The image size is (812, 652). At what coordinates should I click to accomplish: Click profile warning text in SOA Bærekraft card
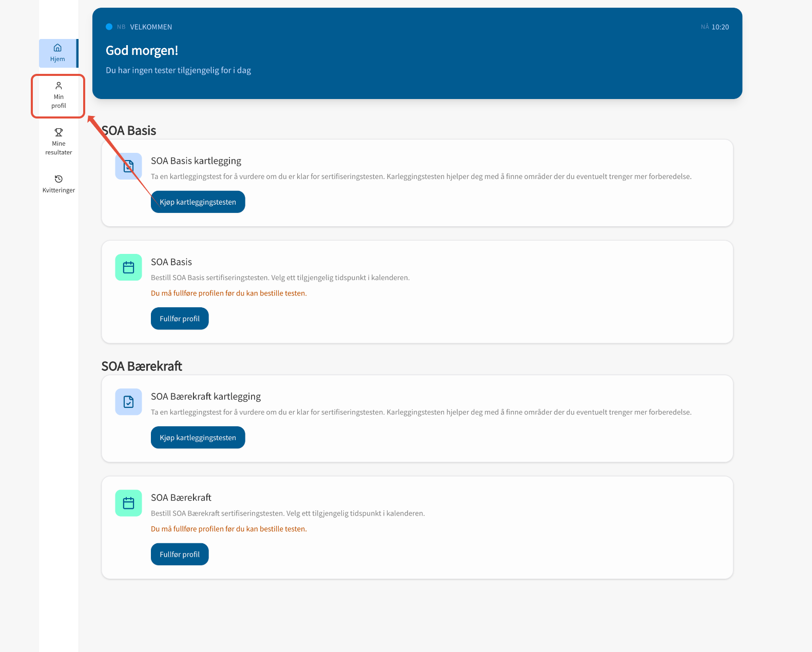[x=229, y=529]
